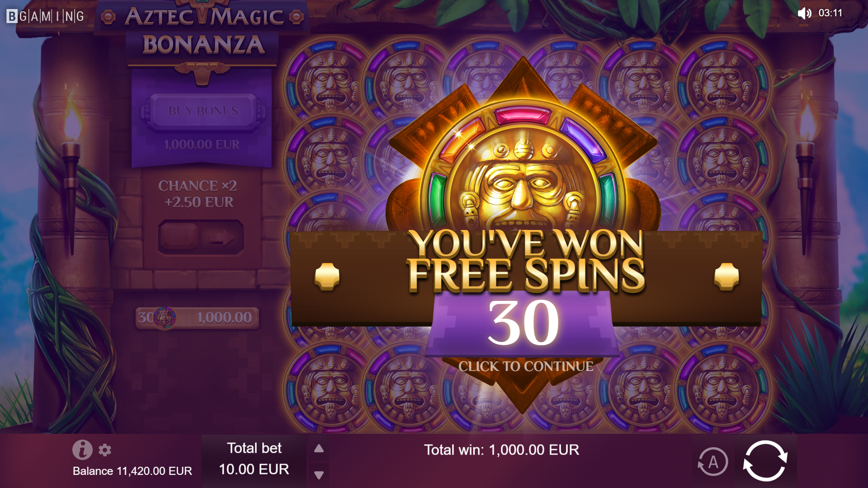Click the Aztec coin in bonus counter

coord(165,318)
